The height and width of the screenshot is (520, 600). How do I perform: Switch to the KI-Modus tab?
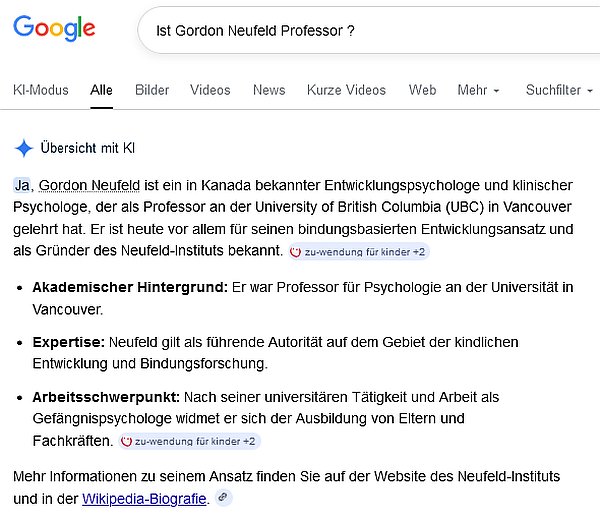41,90
